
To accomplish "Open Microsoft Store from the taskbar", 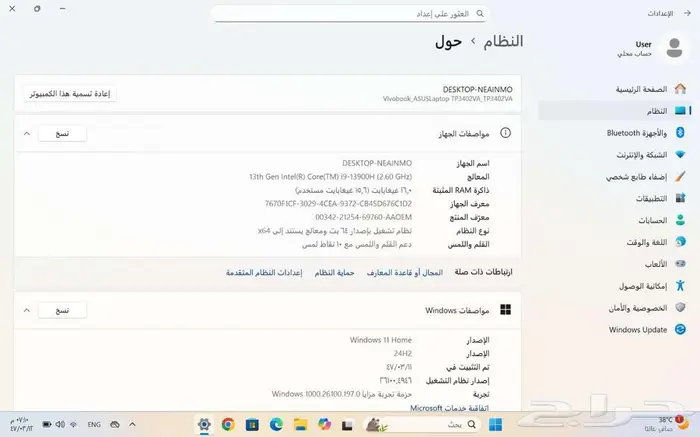I will pos(252,425).
